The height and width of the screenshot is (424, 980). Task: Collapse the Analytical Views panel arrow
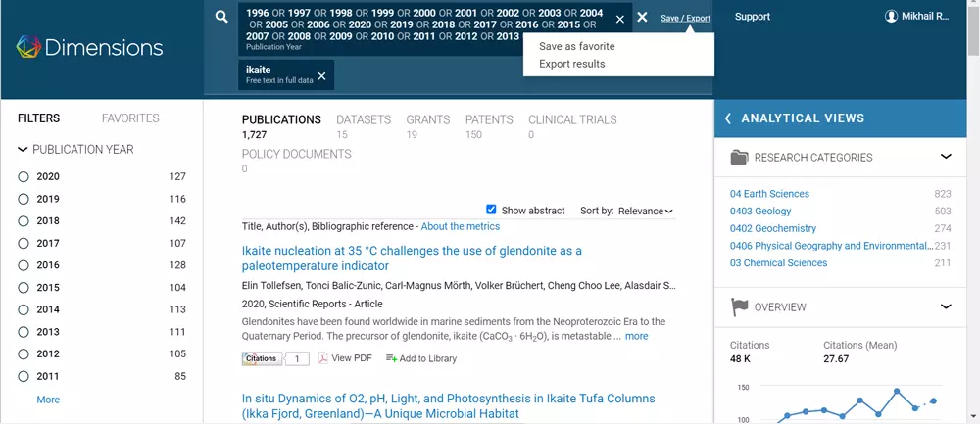tap(727, 118)
